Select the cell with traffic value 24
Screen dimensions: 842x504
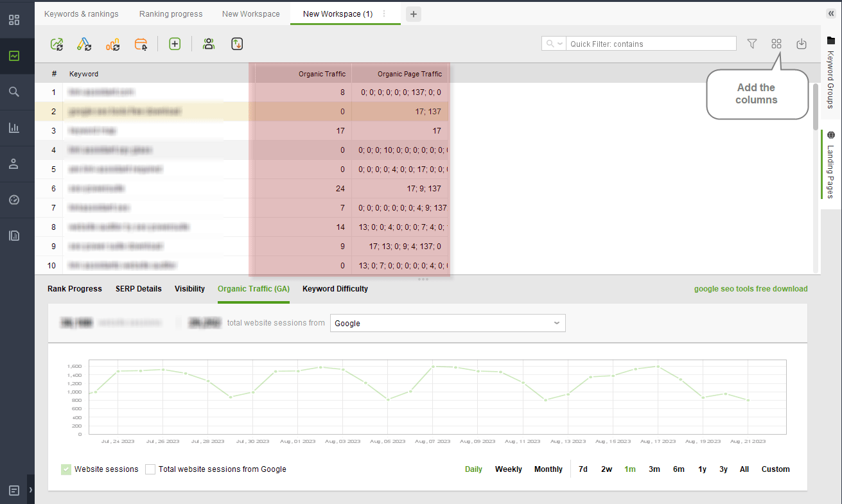303,189
